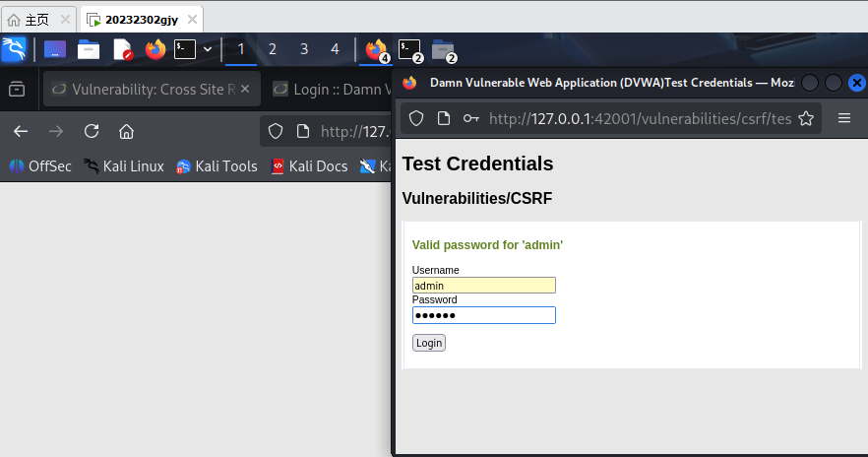Viewport: 868px width, 457px height.
Task: Bookmark this page with the star icon
Action: 806,118
